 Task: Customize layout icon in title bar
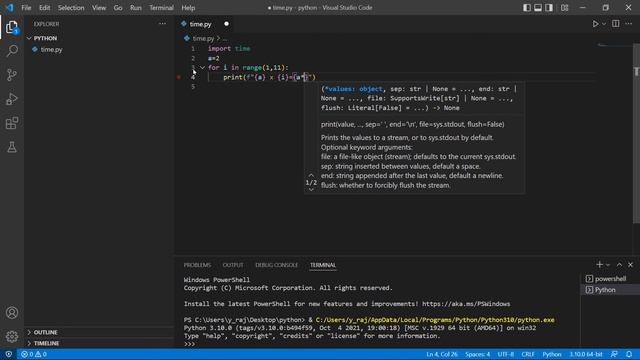coord(564,8)
